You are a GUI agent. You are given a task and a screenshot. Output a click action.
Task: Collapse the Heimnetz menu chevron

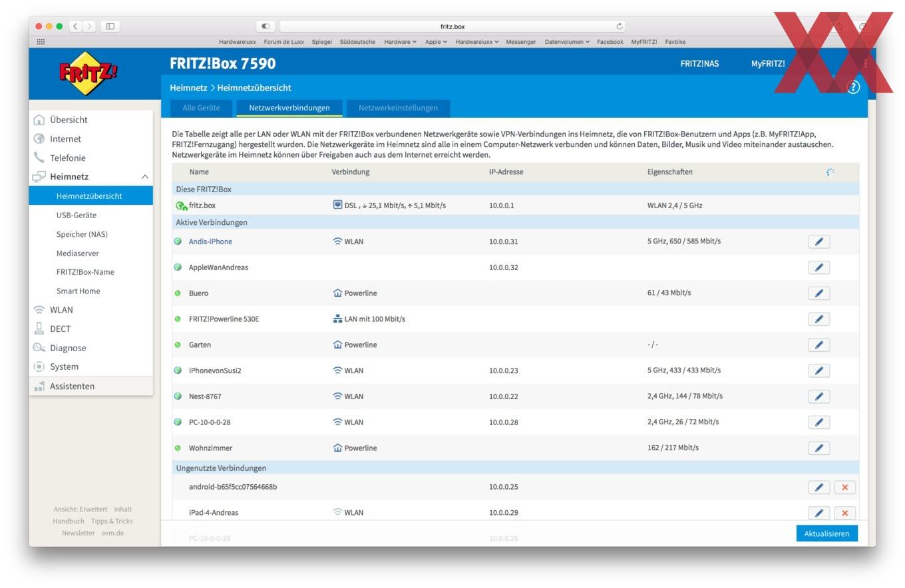(144, 177)
